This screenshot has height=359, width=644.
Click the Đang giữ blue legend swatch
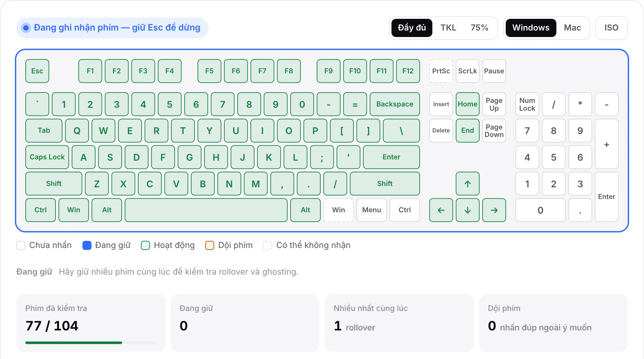pyautogui.click(x=87, y=245)
